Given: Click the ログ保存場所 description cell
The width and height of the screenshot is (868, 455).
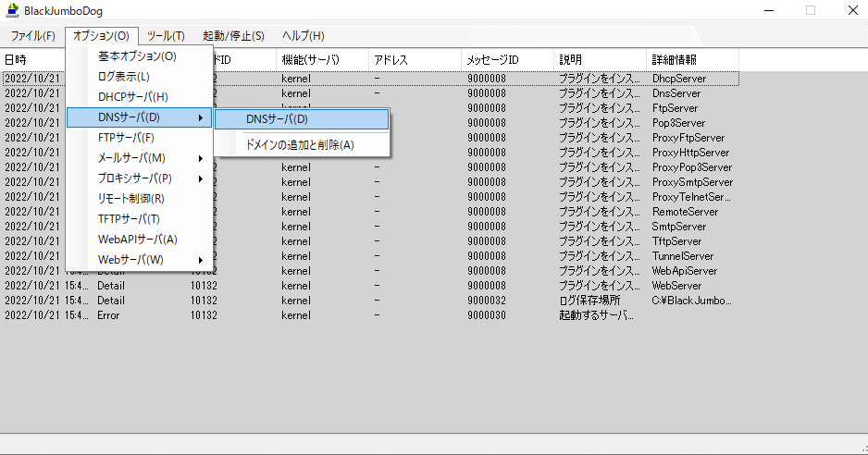Looking at the screenshot, I should tap(589, 301).
